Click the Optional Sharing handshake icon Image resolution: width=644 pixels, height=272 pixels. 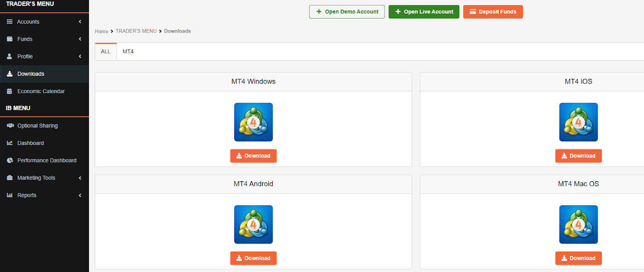10,125
